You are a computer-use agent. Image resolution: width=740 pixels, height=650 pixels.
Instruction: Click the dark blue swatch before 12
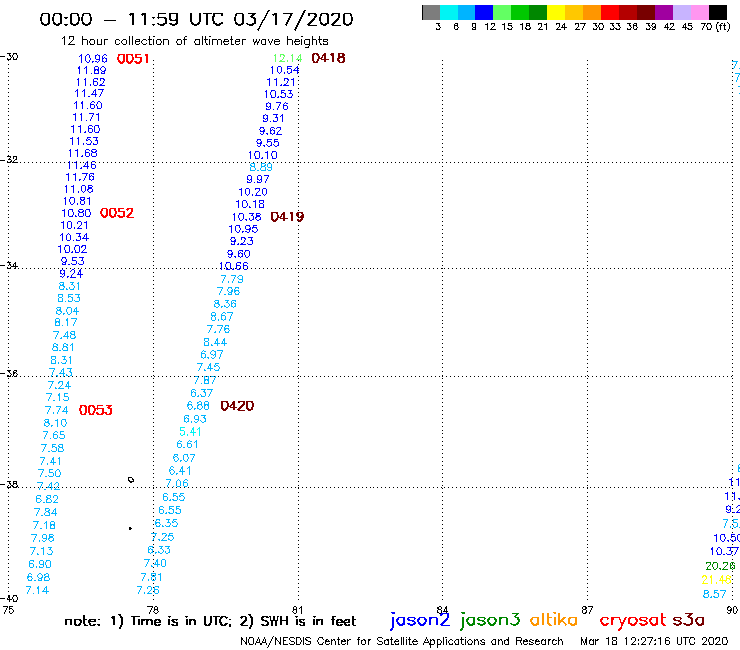pyautogui.click(x=485, y=12)
